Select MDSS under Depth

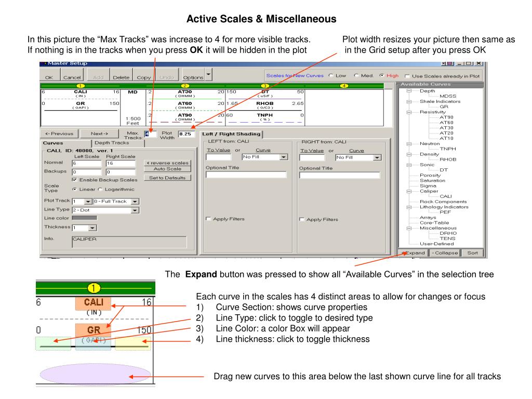448,96
